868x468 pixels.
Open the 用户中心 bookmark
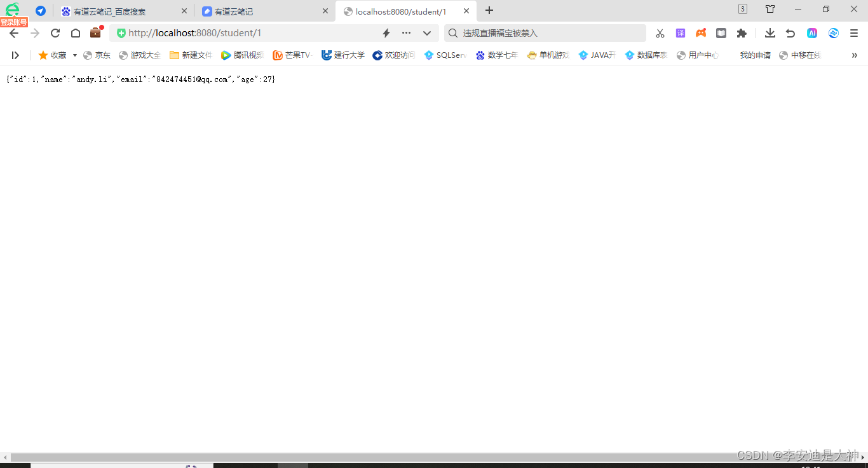click(698, 55)
